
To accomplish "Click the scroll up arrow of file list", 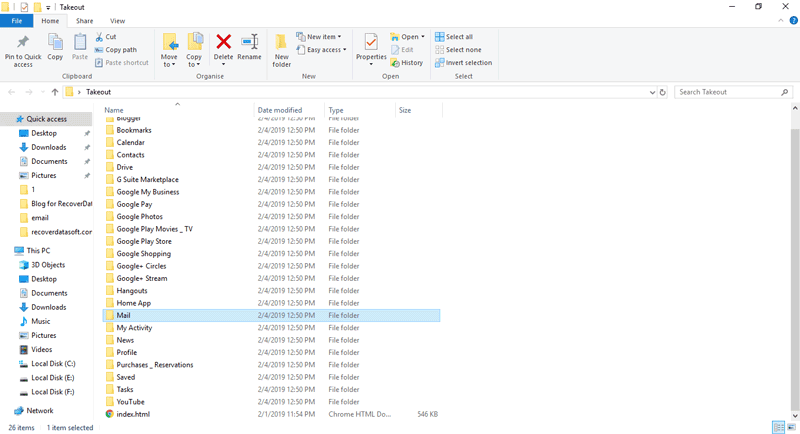I will pyautogui.click(x=794, y=108).
